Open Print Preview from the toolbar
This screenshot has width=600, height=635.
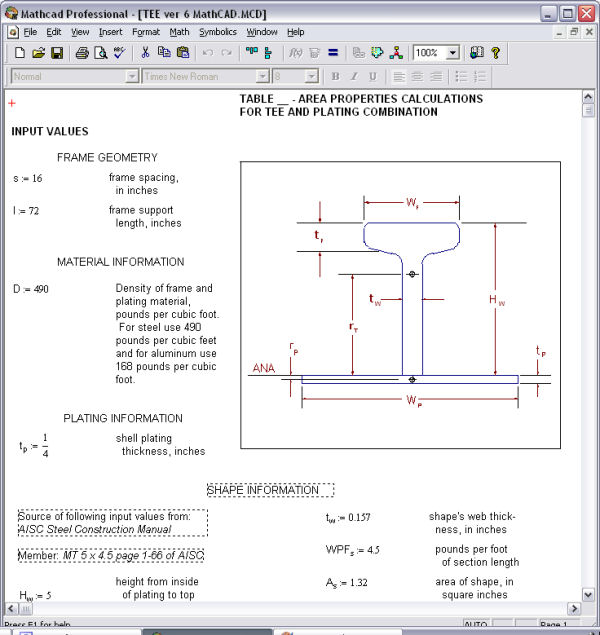click(x=100, y=53)
